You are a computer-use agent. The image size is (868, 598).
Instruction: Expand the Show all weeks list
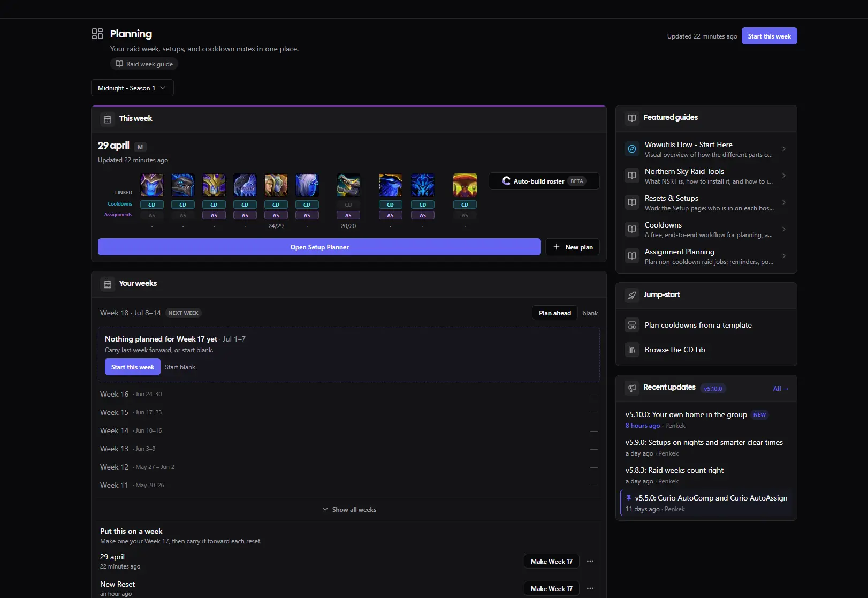349,510
